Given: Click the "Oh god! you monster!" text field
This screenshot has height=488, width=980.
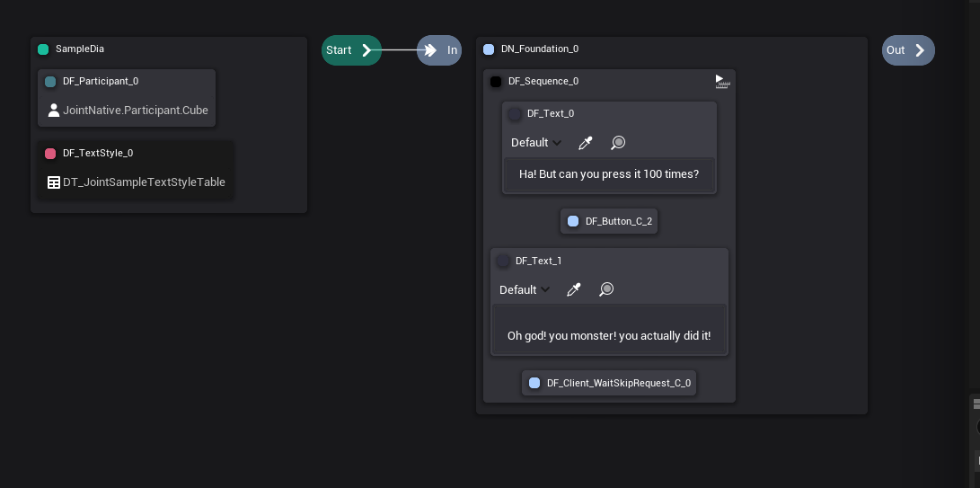Looking at the screenshot, I should point(609,335).
